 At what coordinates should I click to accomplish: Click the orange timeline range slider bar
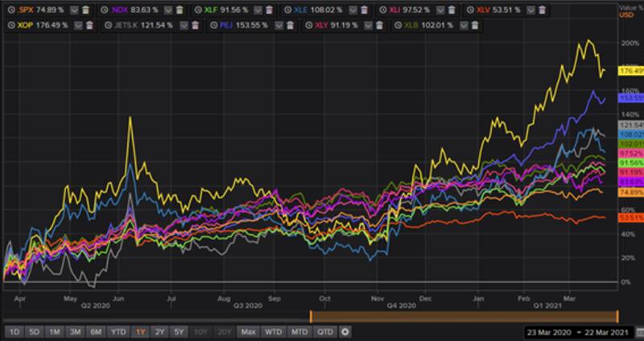coord(464,317)
